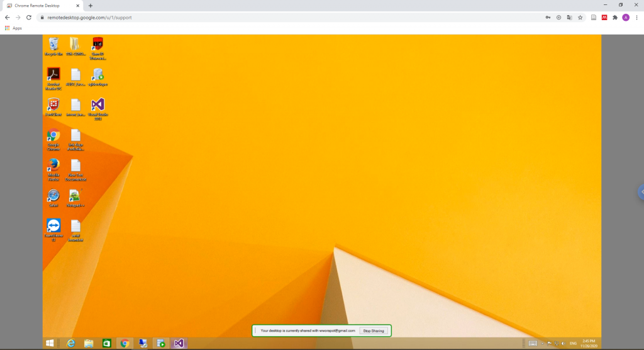This screenshot has height=350, width=644.
Task: Select the TeamViewer desktop shortcut
Action: pos(53,227)
